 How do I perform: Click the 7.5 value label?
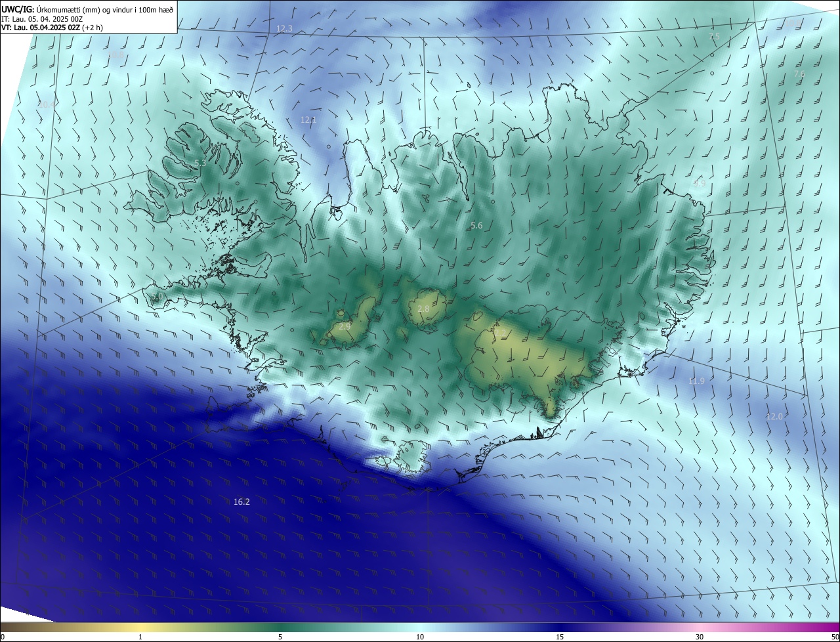714,36
